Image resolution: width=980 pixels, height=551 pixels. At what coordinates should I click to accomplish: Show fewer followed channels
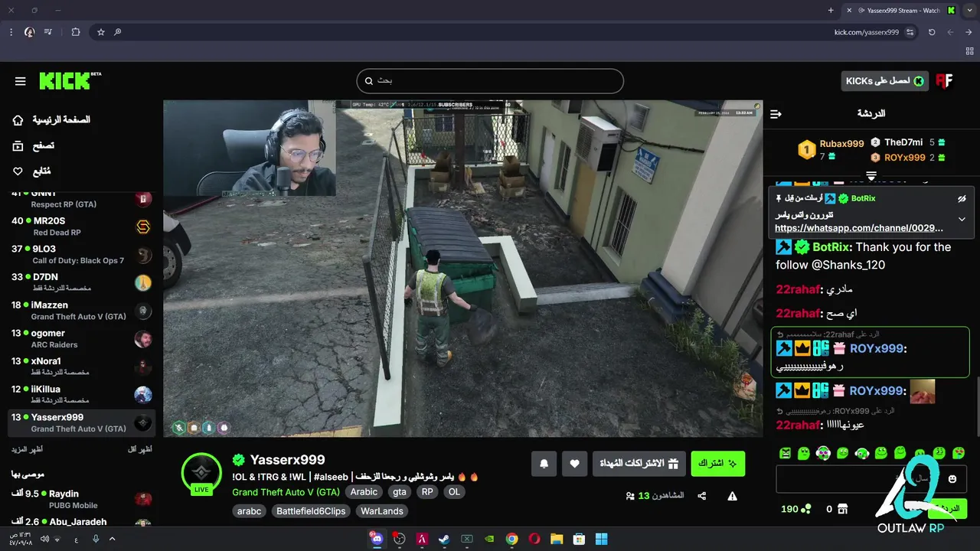tap(140, 449)
